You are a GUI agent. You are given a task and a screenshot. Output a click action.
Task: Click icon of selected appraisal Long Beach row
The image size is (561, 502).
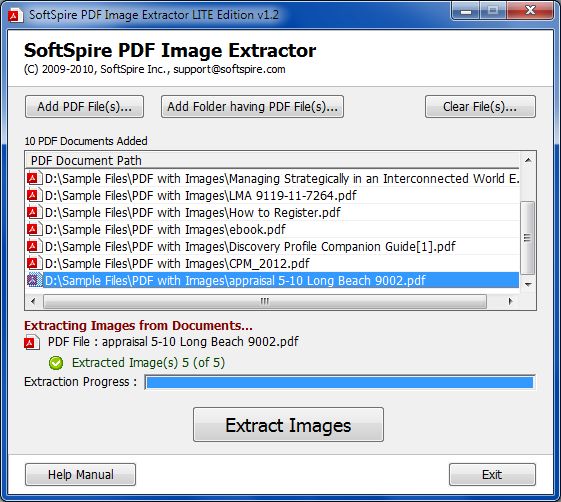(x=34, y=280)
